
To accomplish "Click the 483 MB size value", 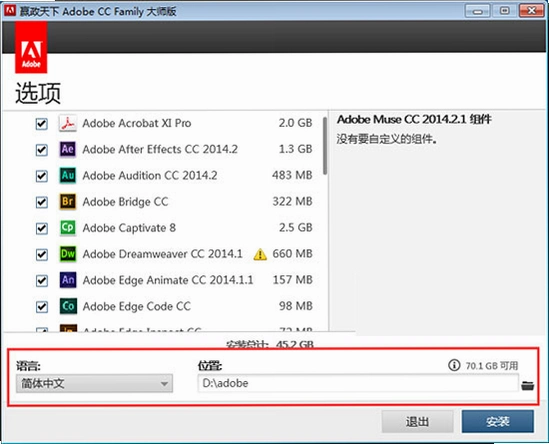I will pyautogui.click(x=292, y=175).
